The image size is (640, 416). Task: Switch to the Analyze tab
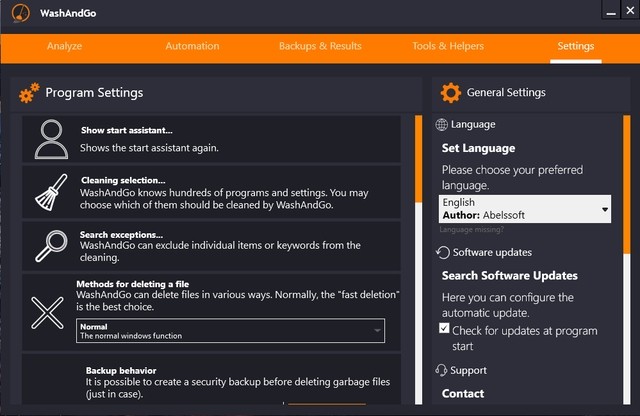(64, 46)
